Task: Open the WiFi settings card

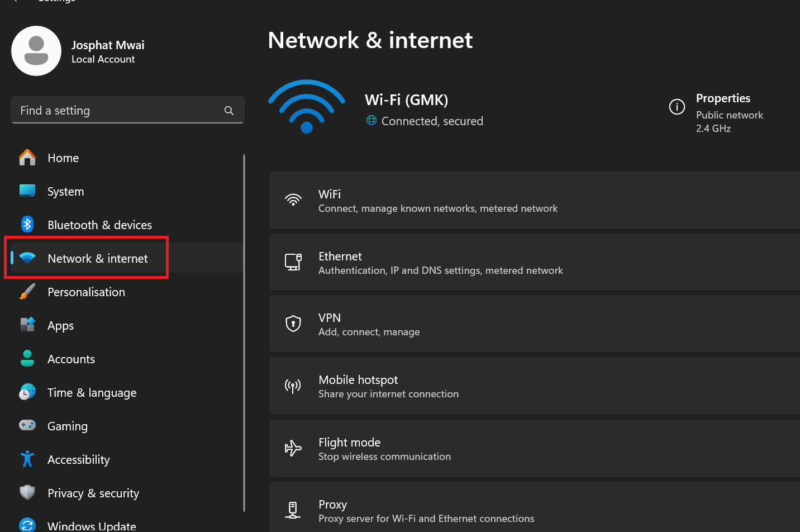Action: coord(535,200)
